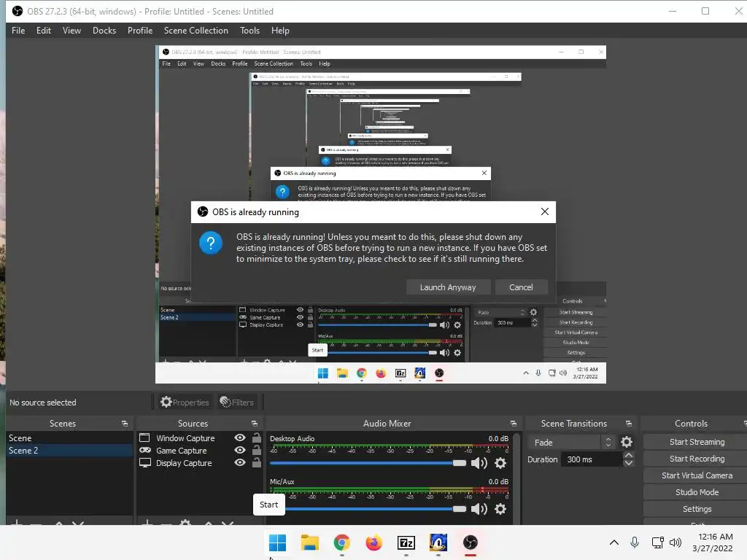Open Mic/Aux settings gear

point(500,509)
